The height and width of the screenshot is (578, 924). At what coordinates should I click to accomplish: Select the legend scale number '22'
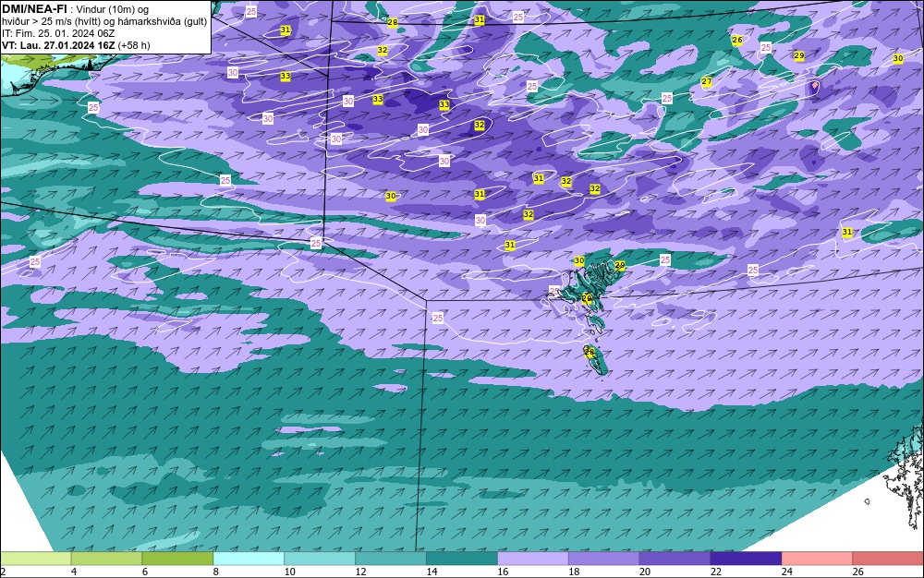pos(716,572)
